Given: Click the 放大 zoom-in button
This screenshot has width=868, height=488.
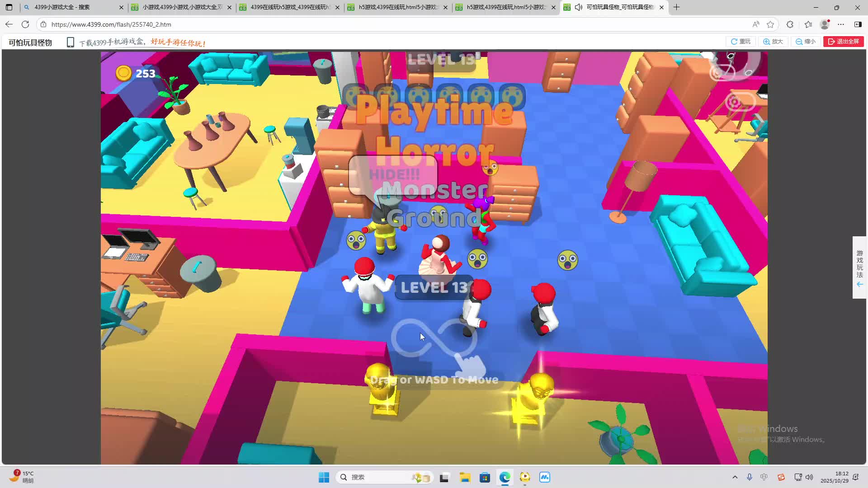Looking at the screenshot, I should [x=773, y=42].
